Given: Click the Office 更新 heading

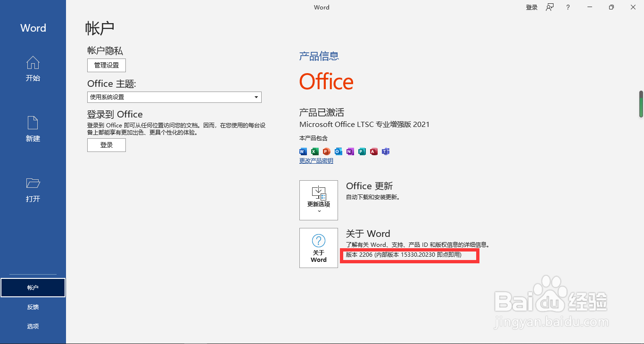Looking at the screenshot, I should pyautogui.click(x=370, y=186).
